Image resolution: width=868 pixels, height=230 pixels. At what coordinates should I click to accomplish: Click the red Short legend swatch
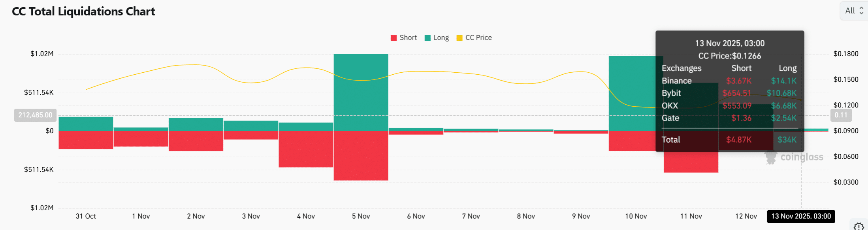click(x=394, y=38)
